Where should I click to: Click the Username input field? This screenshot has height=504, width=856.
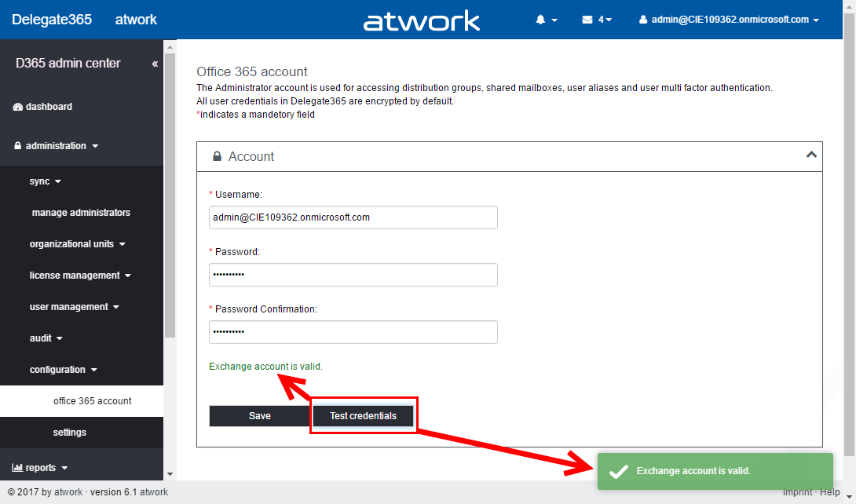[353, 217]
